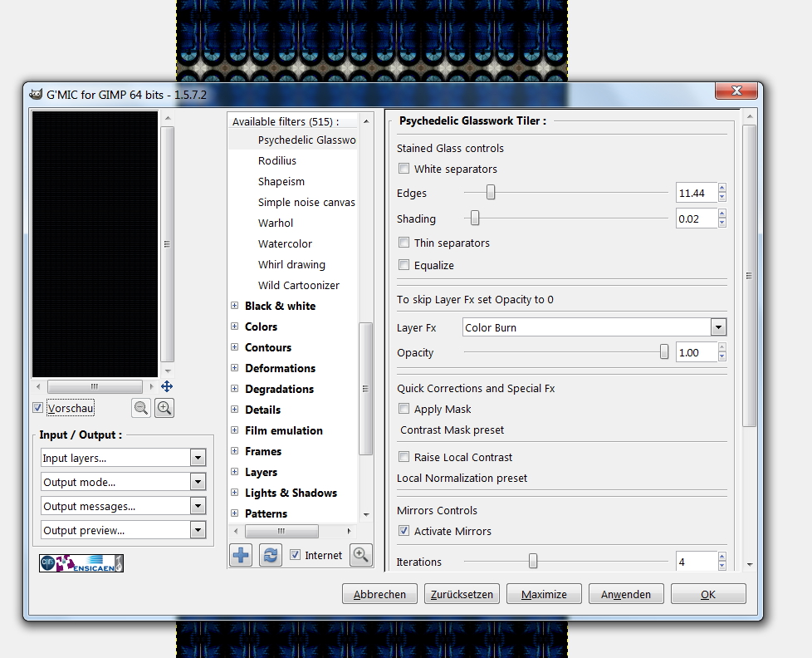Click the zoom in preview magnifier icon
The width and height of the screenshot is (812, 658).
[164, 408]
